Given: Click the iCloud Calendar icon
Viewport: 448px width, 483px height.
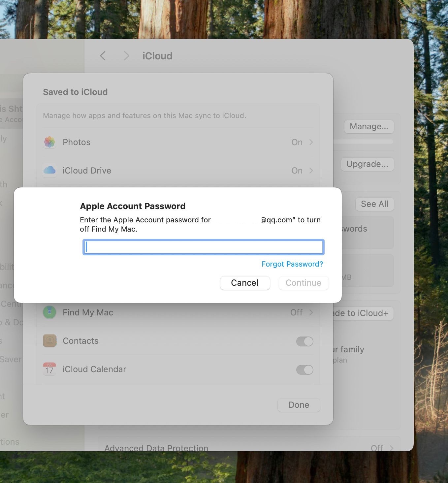Looking at the screenshot, I should [49, 369].
